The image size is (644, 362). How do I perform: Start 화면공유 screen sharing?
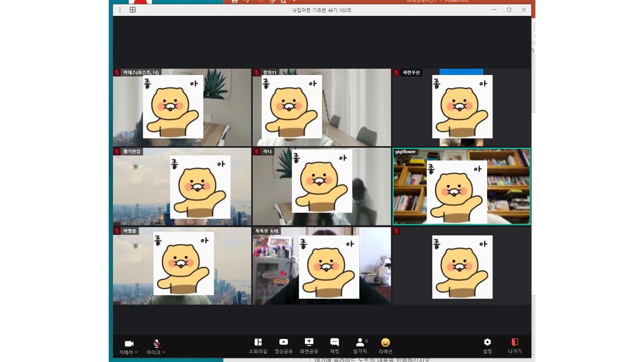(309, 346)
